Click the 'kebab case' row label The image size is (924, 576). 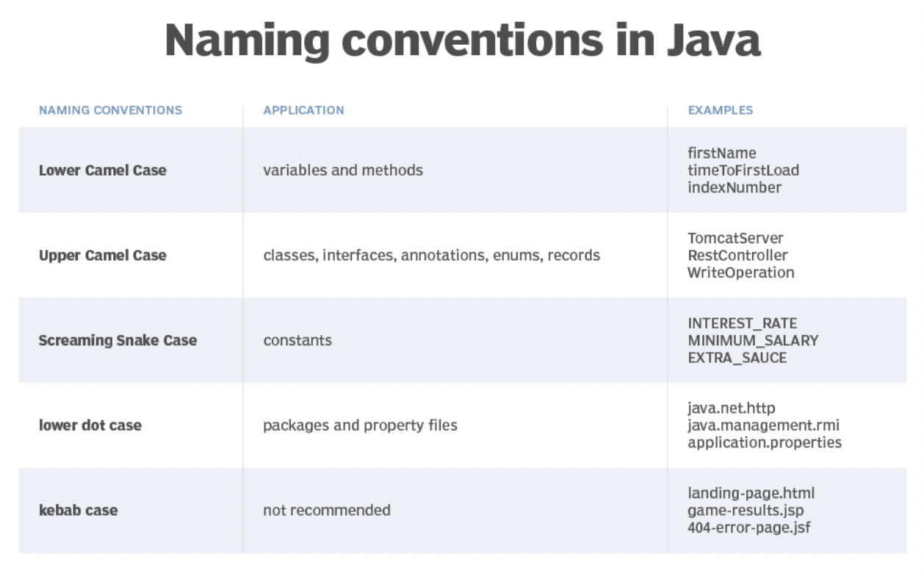pyautogui.click(x=78, y=510)
